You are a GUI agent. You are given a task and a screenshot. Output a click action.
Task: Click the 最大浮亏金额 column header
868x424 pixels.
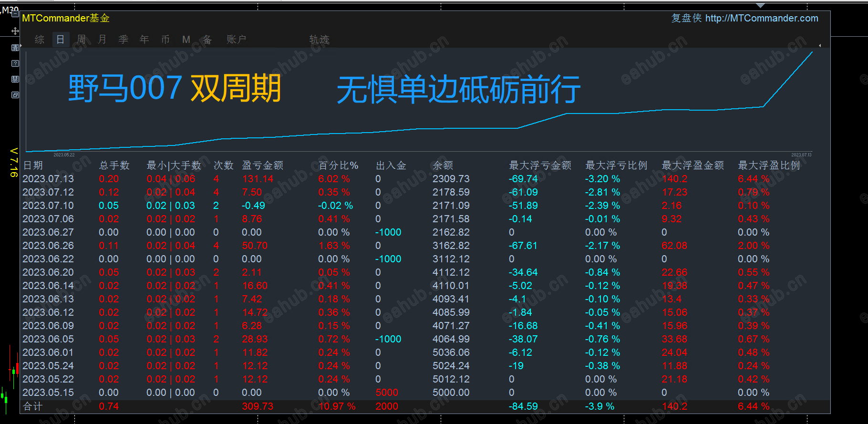pyautogui.click(x=540, y=165)
